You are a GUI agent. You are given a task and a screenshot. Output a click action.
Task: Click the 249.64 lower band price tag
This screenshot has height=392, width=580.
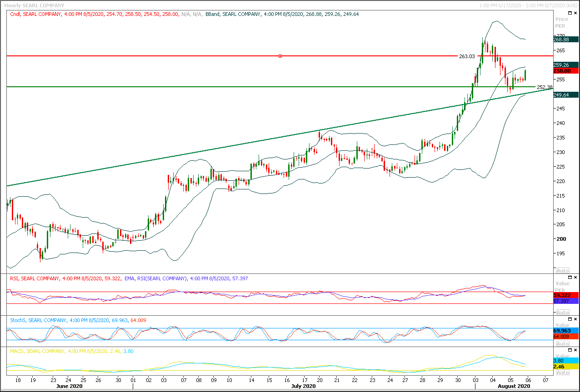click(566, 95)
